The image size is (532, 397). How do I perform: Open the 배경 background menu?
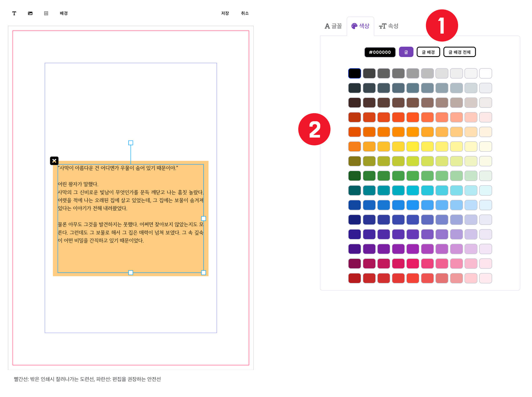[x=64, y=13]
